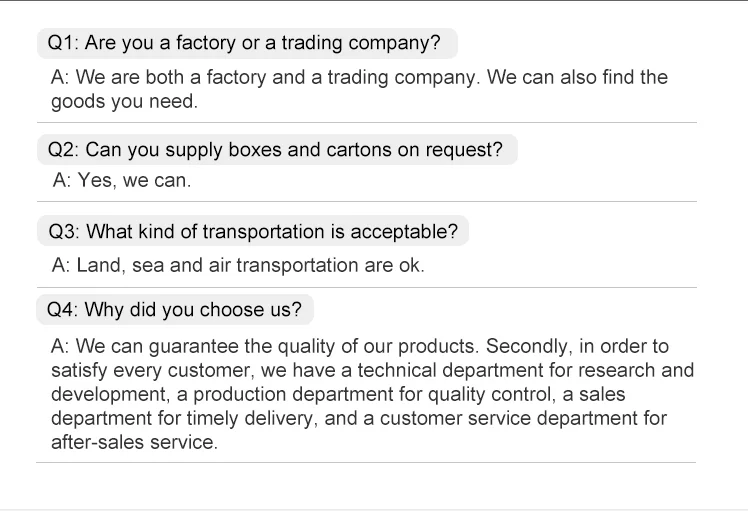748x511 pixels.
Task: Click the divider below "after-sales service."
Action: [x=366, y=462]
